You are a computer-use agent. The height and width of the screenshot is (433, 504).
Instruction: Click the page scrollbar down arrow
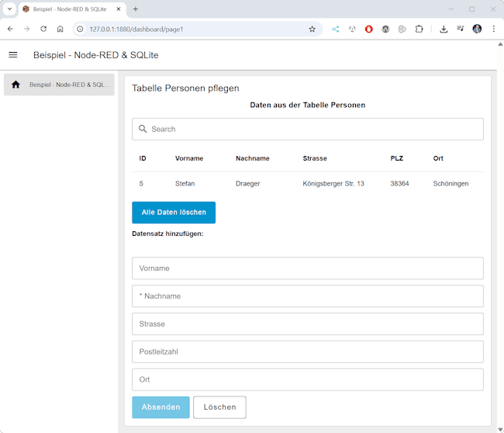pyautogui.click(x=500, y=429)
